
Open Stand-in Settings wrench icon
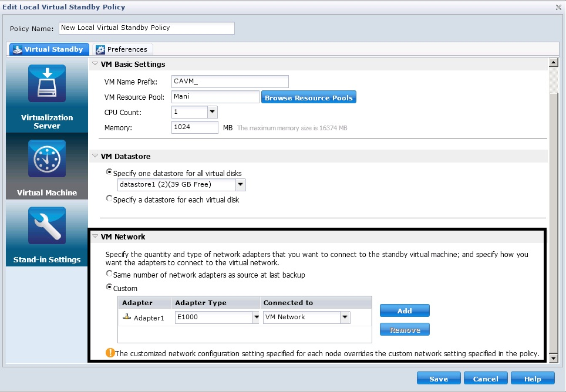click(x=47, y=225)
